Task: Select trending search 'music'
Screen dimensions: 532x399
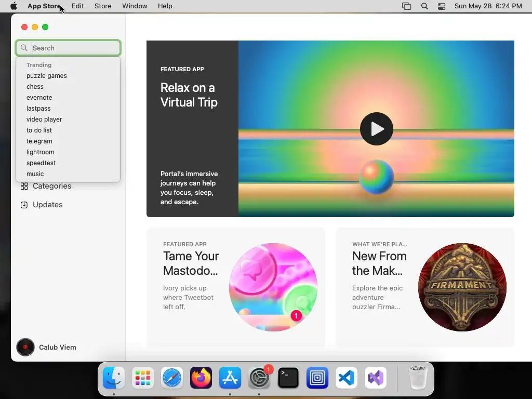Action: point(35,174)
